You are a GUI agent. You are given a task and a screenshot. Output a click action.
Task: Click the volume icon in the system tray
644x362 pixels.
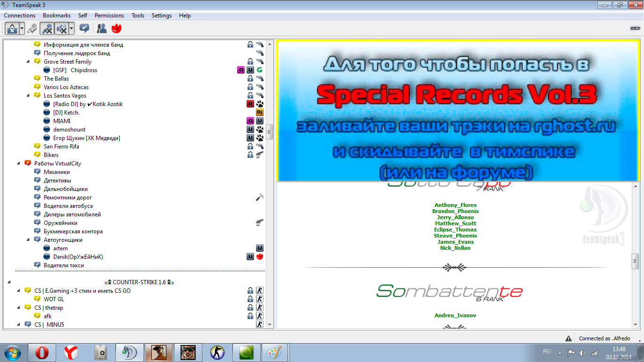click(x=582, y=353)
